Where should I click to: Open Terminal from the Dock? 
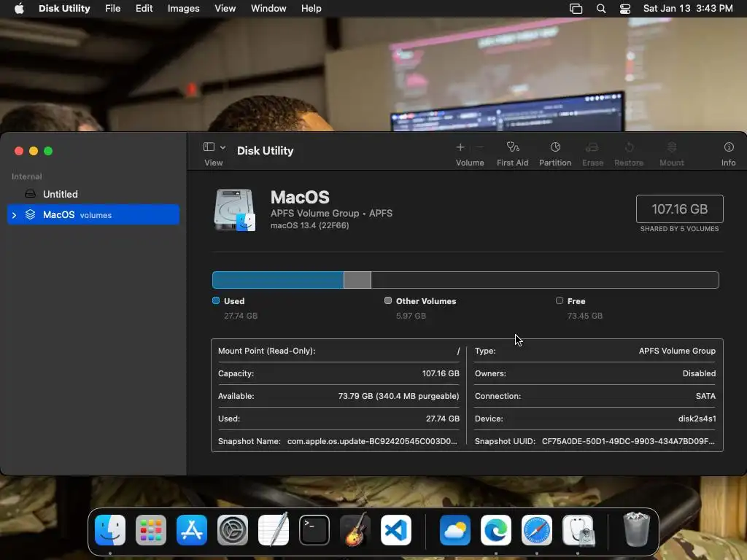tap(314, 530)
